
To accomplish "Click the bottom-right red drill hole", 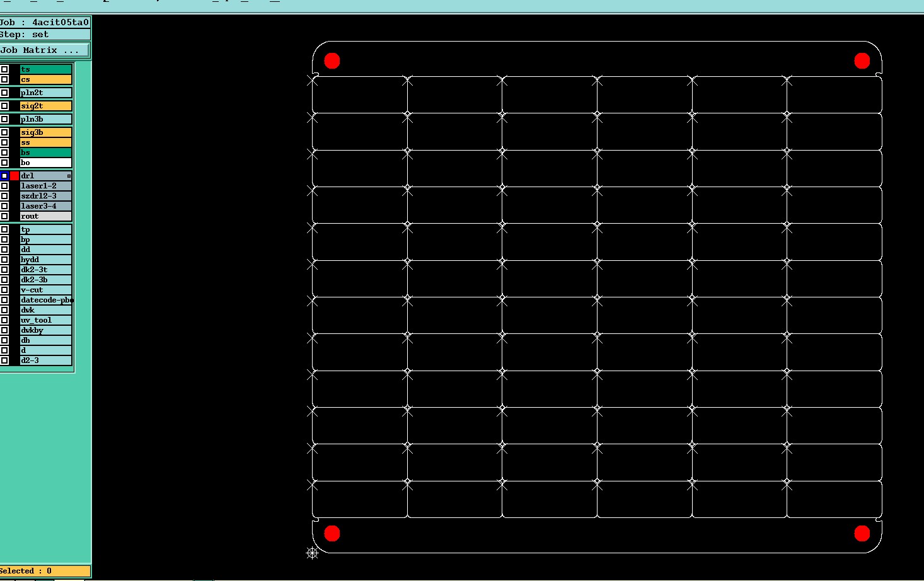I will click(x=862, y=534).
